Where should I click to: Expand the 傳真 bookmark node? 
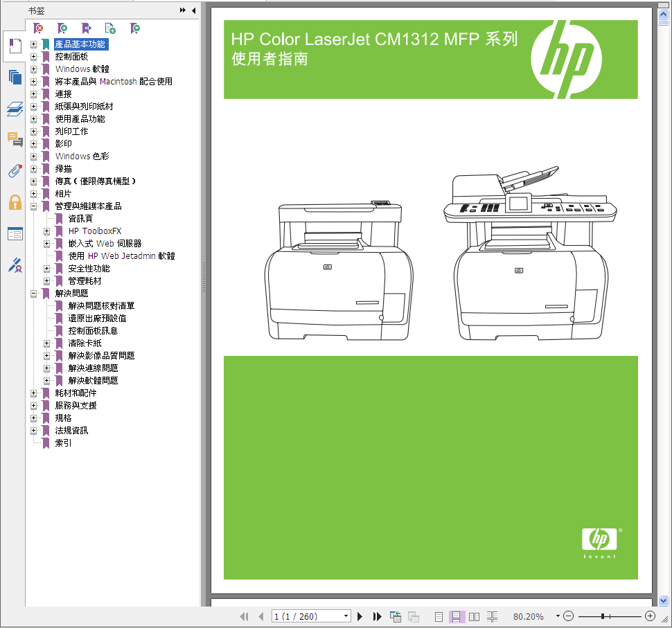point(33,181)
